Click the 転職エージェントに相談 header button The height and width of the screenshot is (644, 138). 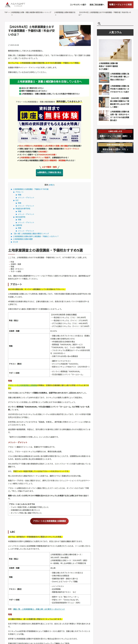point(120,5)
